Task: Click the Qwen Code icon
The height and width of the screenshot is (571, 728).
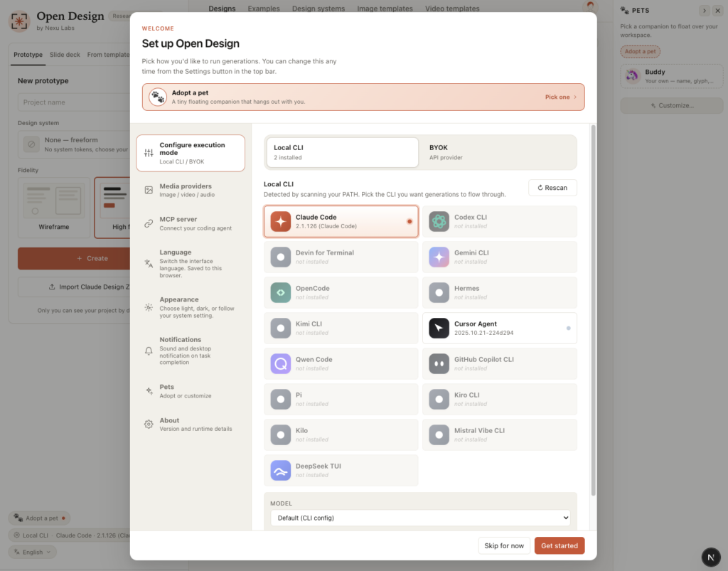Action: click(x=280, y=364)
